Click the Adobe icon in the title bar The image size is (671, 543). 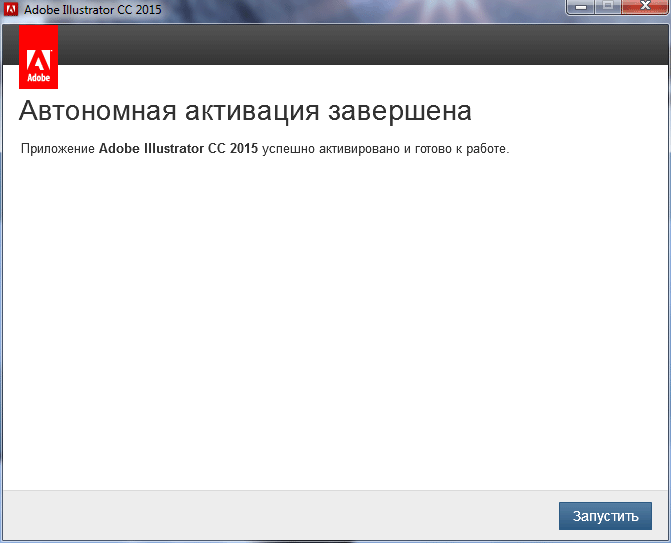tap(11, 9)
